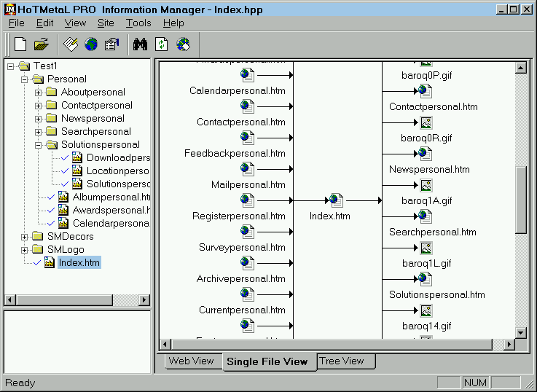Expand the Contactpersonal folder in the tree
The height and width of the screenshot is (392, 537).
coord(38,106)
